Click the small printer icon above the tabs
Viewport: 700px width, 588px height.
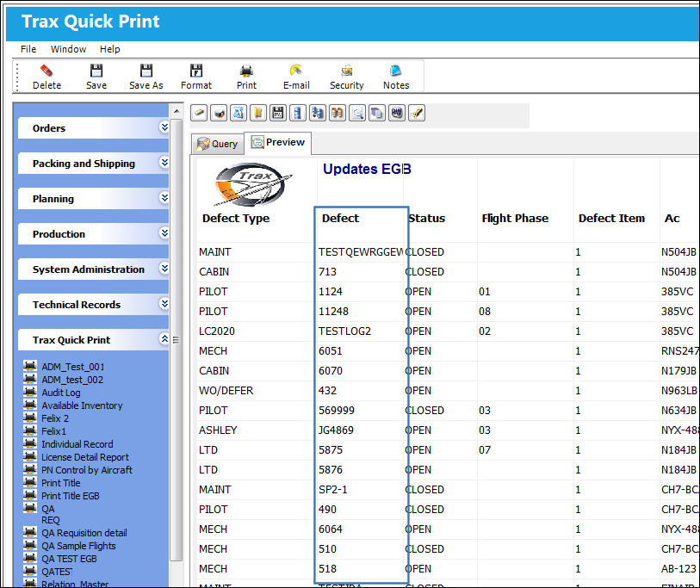(x=219, y=114)
